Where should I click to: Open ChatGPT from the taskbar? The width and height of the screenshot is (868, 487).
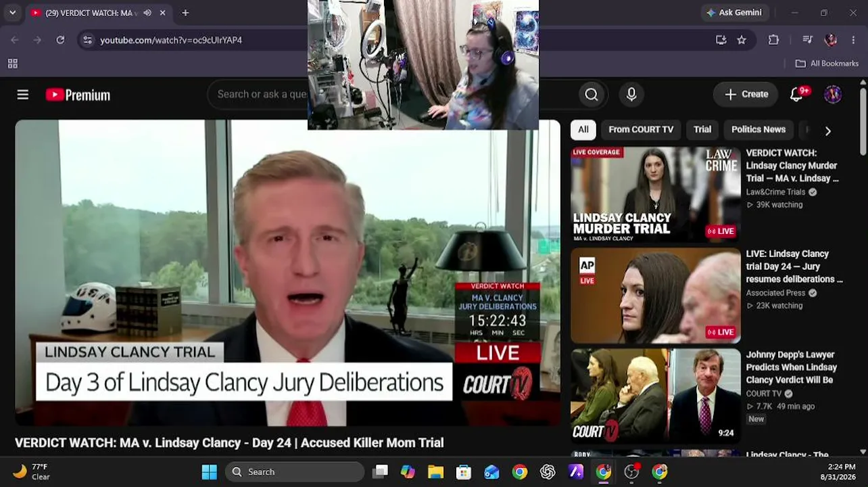click(x=548, y=471)
